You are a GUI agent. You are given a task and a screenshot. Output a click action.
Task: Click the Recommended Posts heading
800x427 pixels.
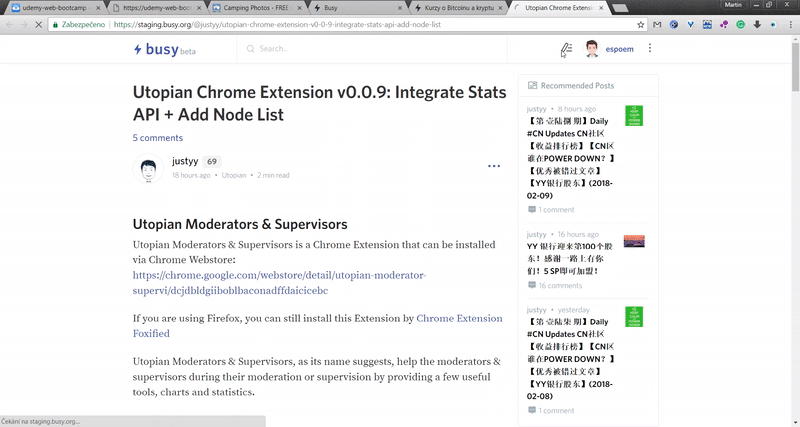(x=577, y=85)
